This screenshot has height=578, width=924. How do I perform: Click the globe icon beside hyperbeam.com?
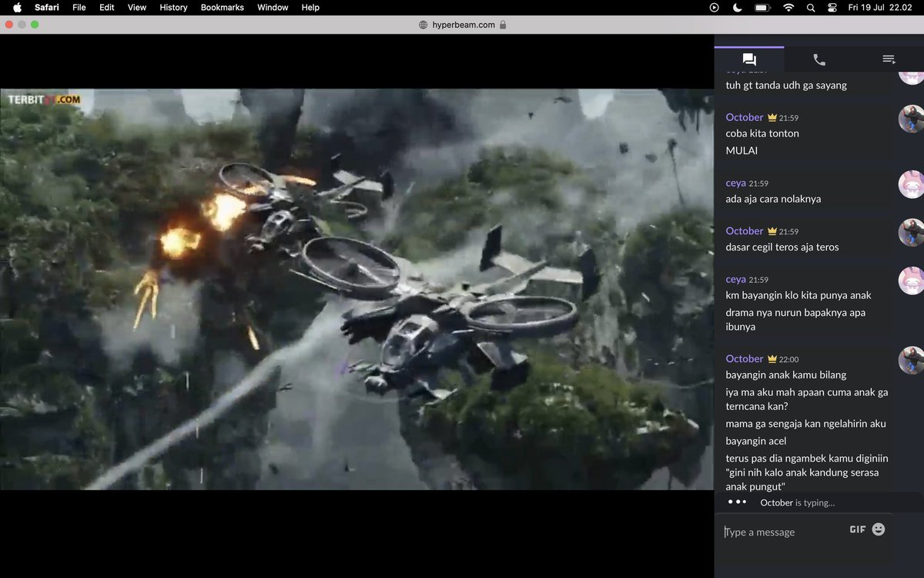click(x=423, y=25)
